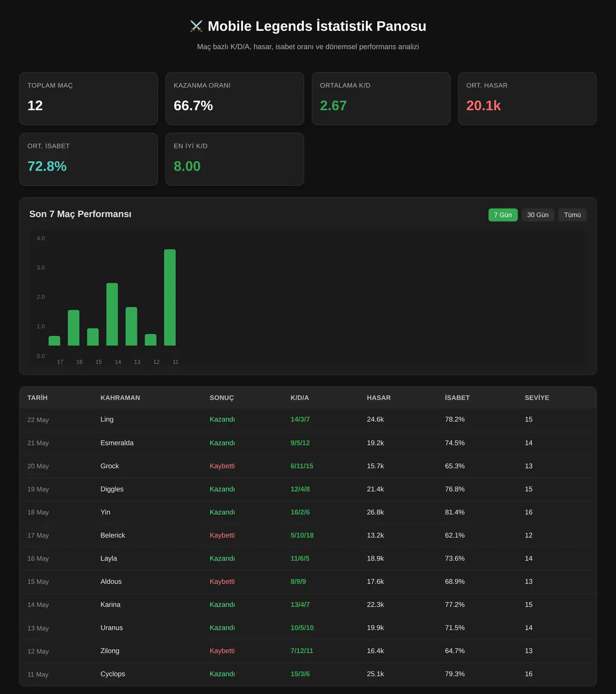
Task: Select the Uranus hero name cell
Action: pos(111,628)
